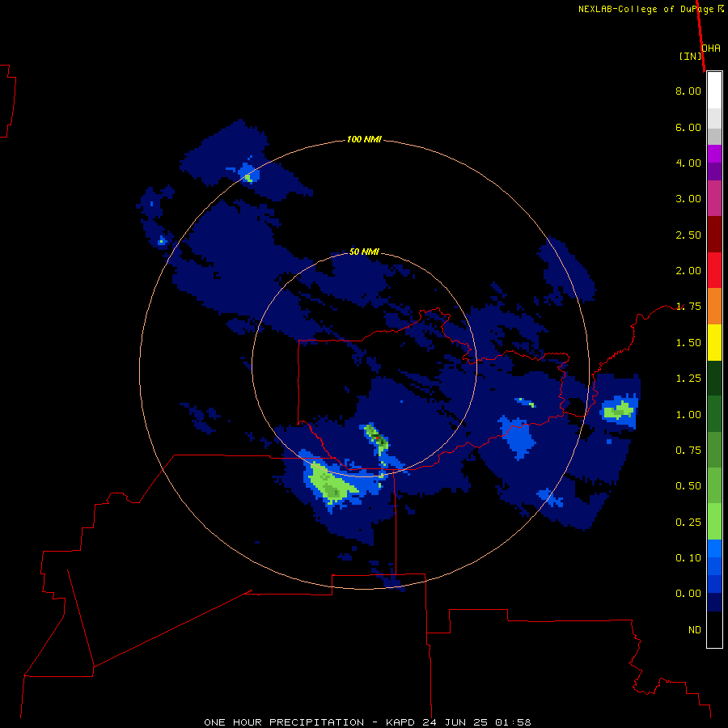This screenshot has width=728, height=728.
Task: Click the bright magenta swatch in the legend
Action: click(x=714, y=154)
